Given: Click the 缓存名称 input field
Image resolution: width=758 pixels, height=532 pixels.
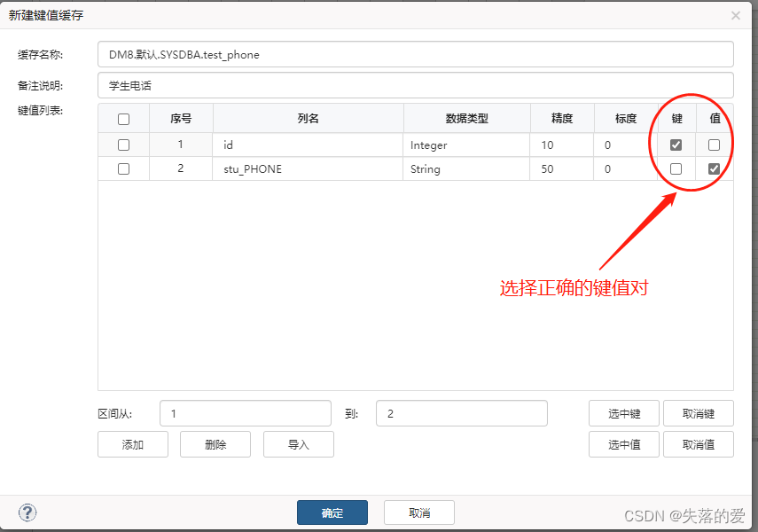Looking at the screenshot, I should click(416, 54).
